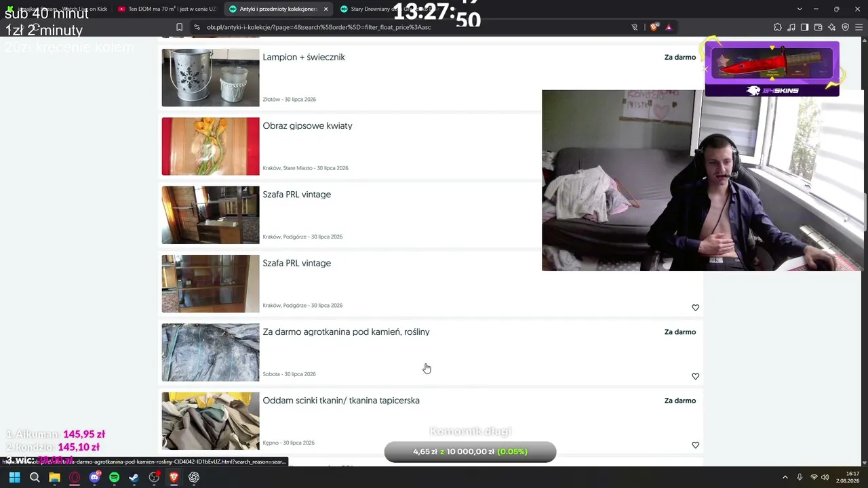Open the tab search dropdown arrow
This screenshot has height=488, width=868.
point(800,9)
